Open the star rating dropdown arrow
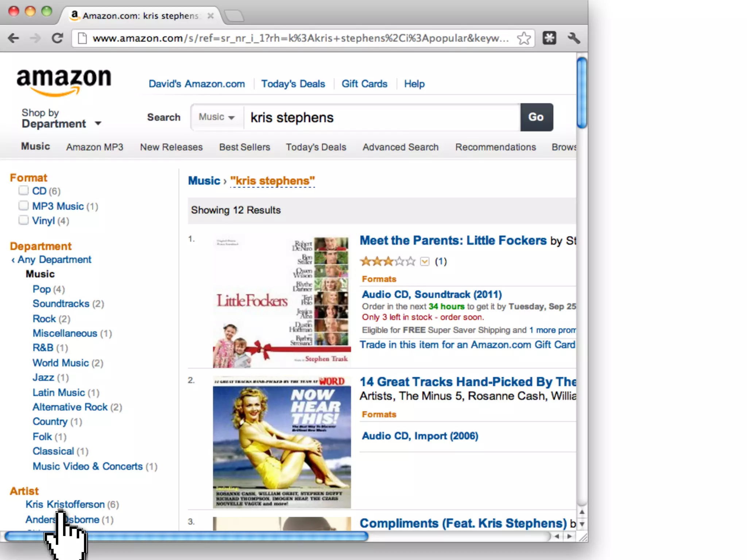 (425, 261)
